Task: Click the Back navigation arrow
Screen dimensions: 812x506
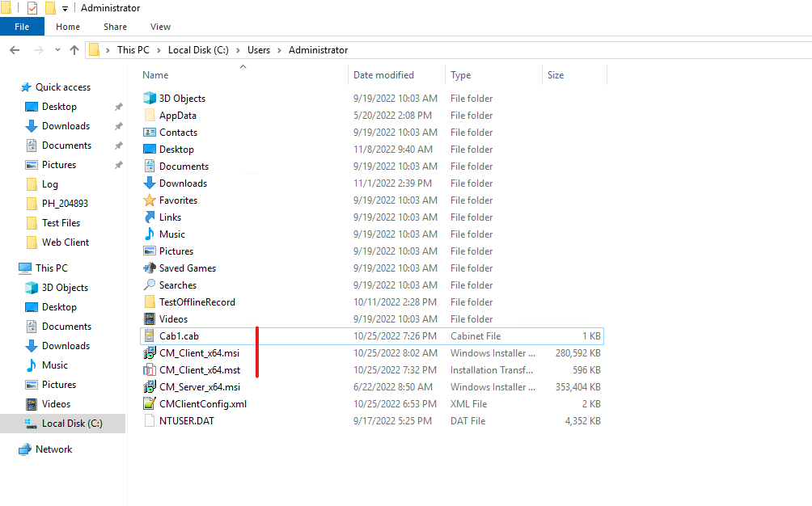Action: click(x=14, y=50)
